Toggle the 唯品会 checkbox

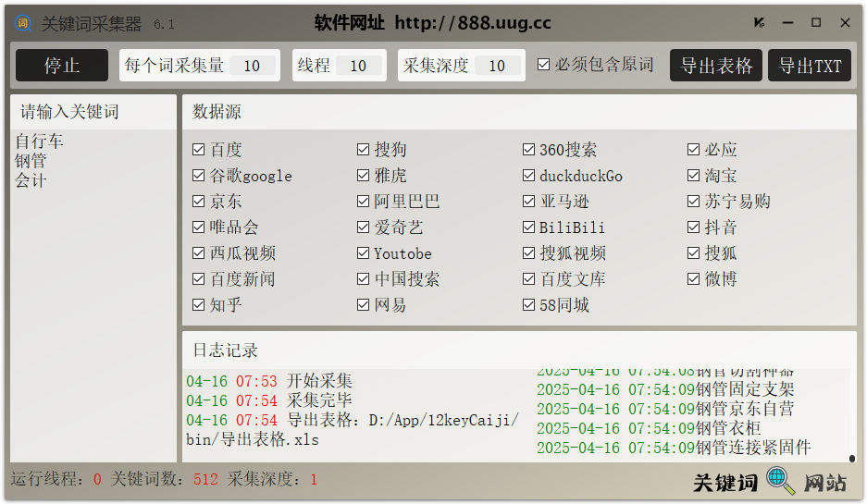tap(199, 227)
